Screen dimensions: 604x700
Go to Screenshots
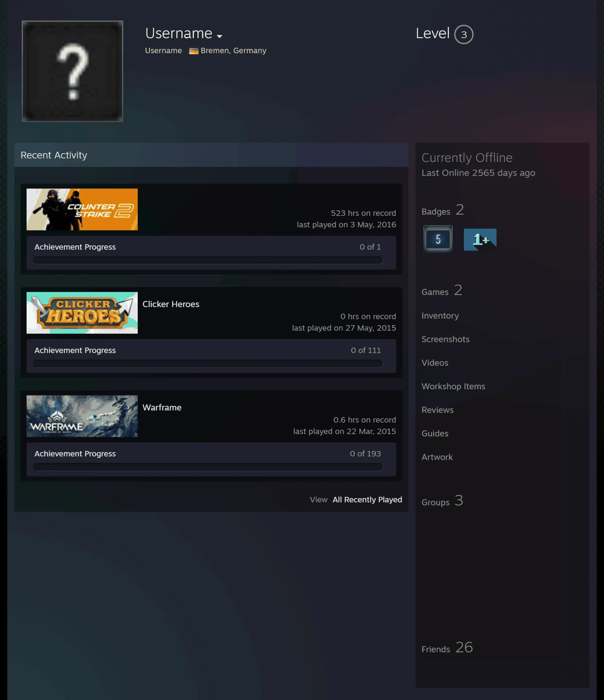pos(446,339)
